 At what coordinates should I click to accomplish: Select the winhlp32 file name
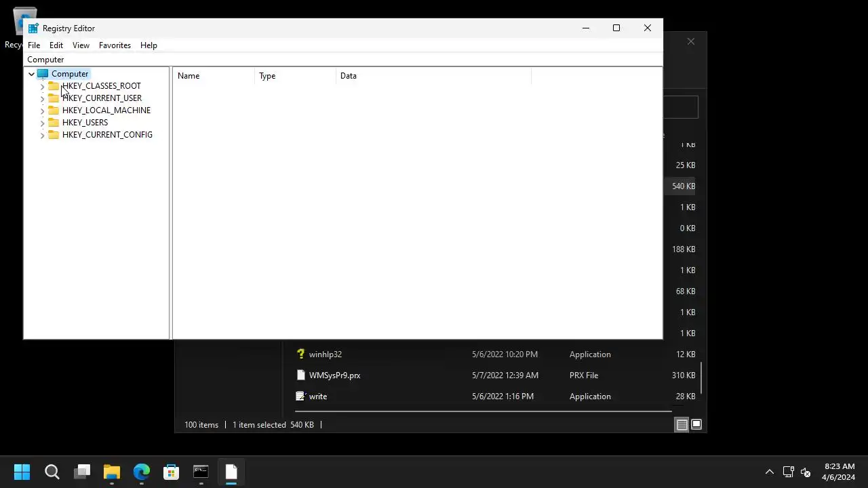click(325, 354)
